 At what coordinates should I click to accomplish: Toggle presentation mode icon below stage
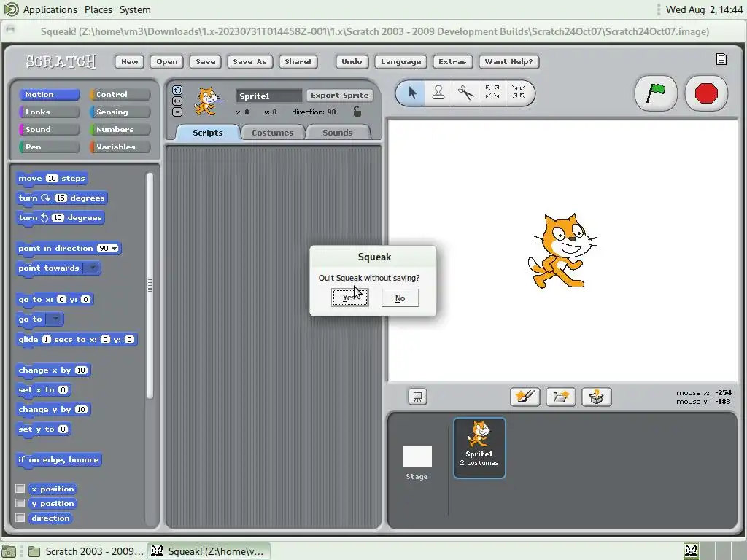[x=417, y=397]
